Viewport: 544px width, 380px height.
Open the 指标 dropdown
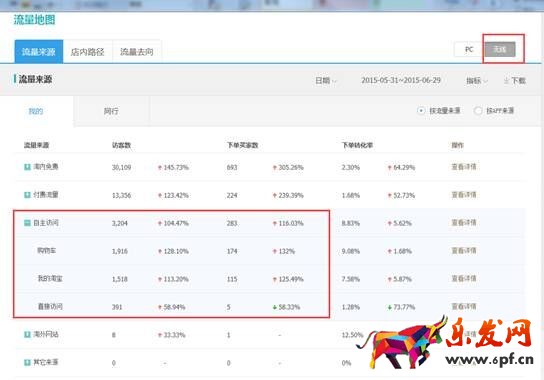(x=477, y=81)
